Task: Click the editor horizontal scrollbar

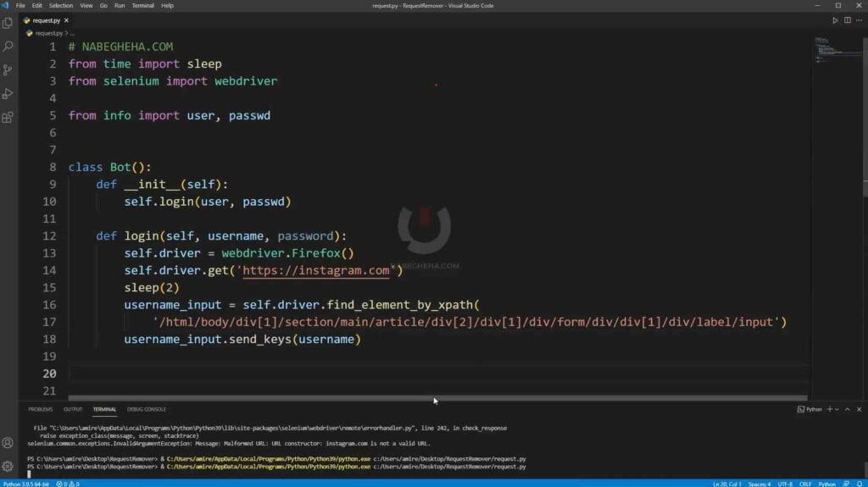Action: (437, 398)
